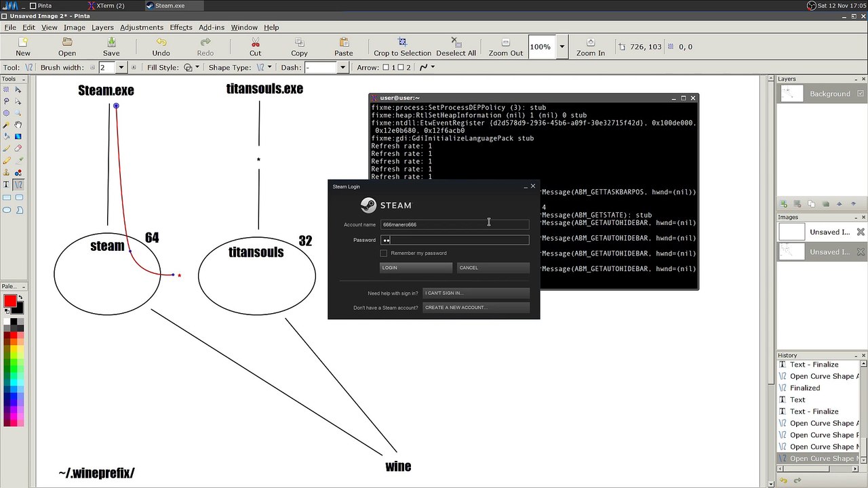Select the Paintbrush tool

(7, 148)
